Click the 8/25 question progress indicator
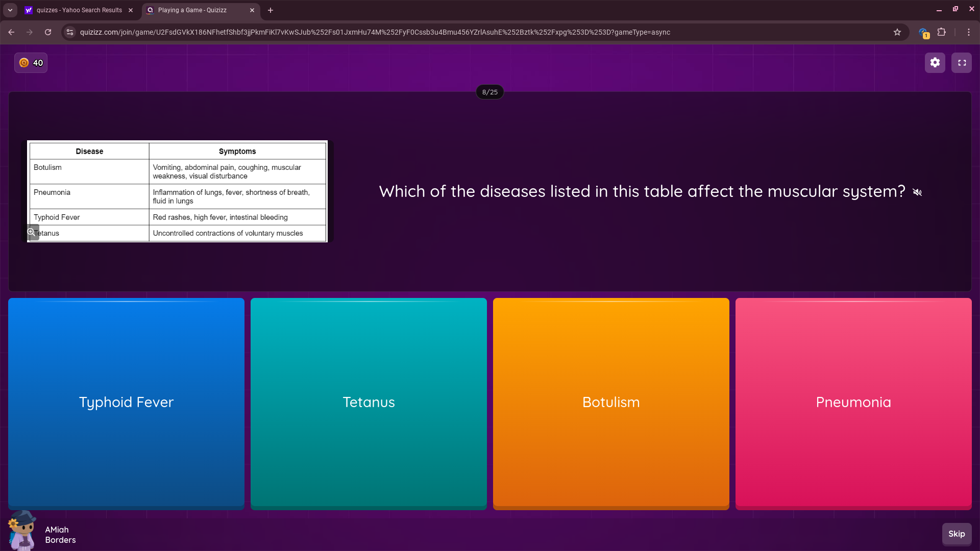 coord(490,92)
